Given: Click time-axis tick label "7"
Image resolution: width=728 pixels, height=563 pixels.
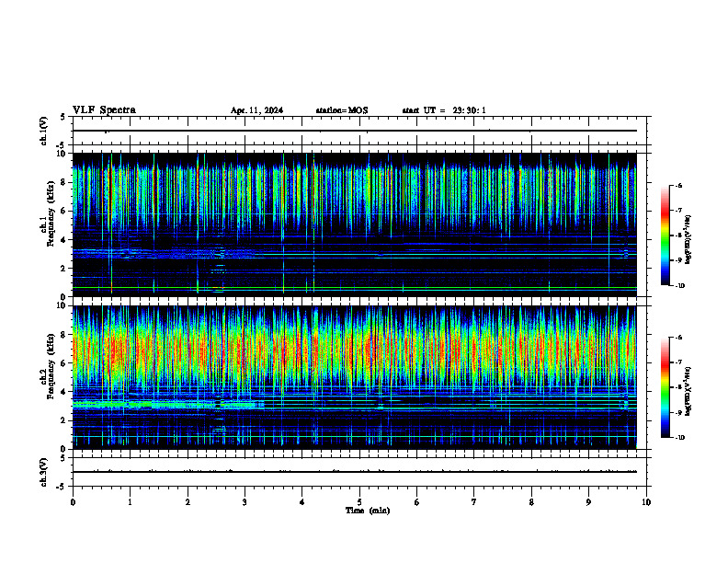Looking at the screenshot, I should pos(474,502).
